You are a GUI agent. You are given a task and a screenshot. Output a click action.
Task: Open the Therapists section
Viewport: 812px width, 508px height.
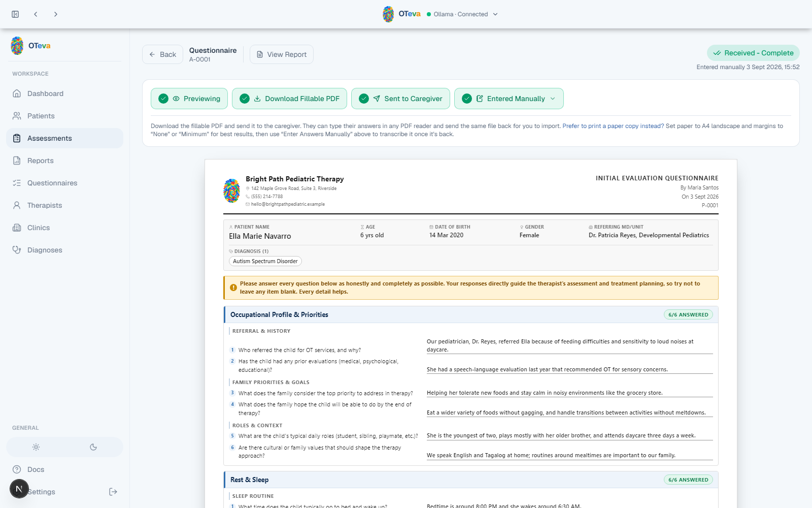64,205
